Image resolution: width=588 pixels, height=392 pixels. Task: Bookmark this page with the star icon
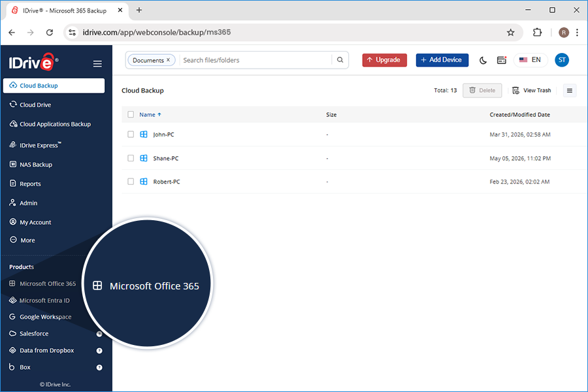[x=511, y=33]
